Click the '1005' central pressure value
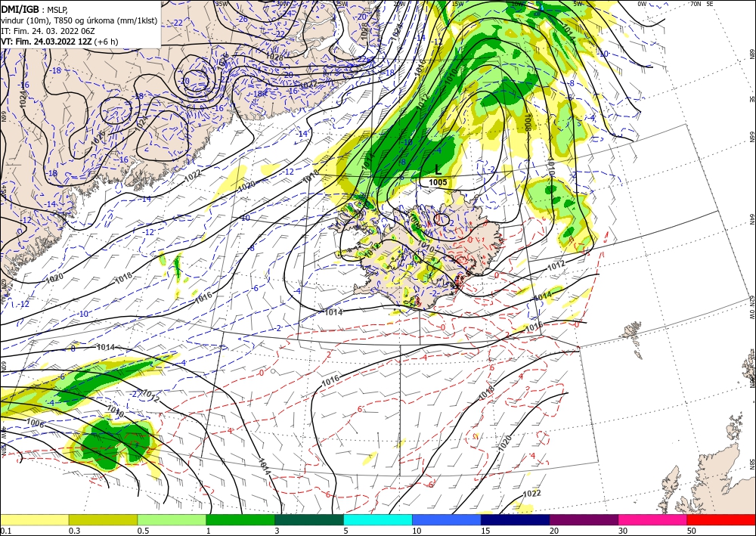 (438, 183)
